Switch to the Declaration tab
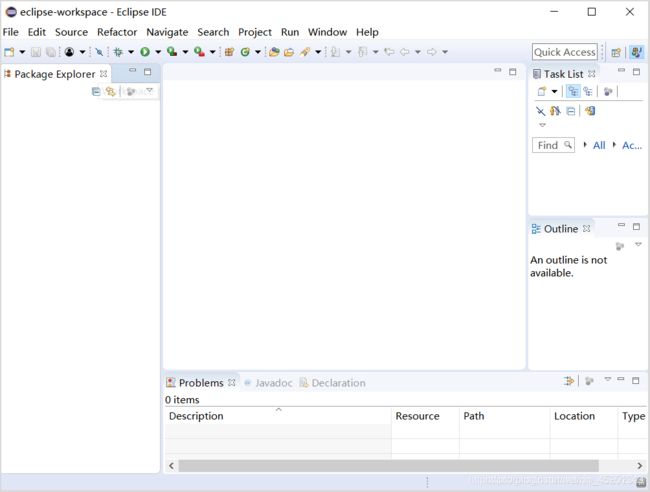 333,383
